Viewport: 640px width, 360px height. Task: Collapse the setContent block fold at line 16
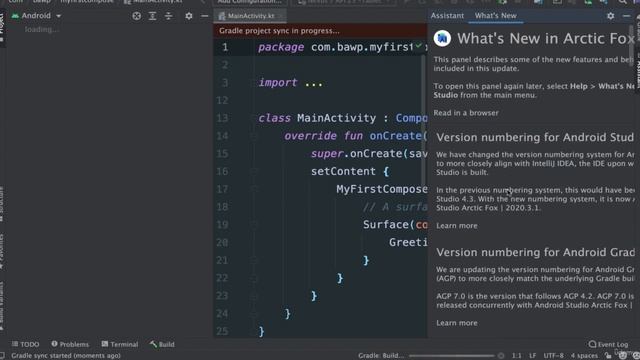coord(253,172)
